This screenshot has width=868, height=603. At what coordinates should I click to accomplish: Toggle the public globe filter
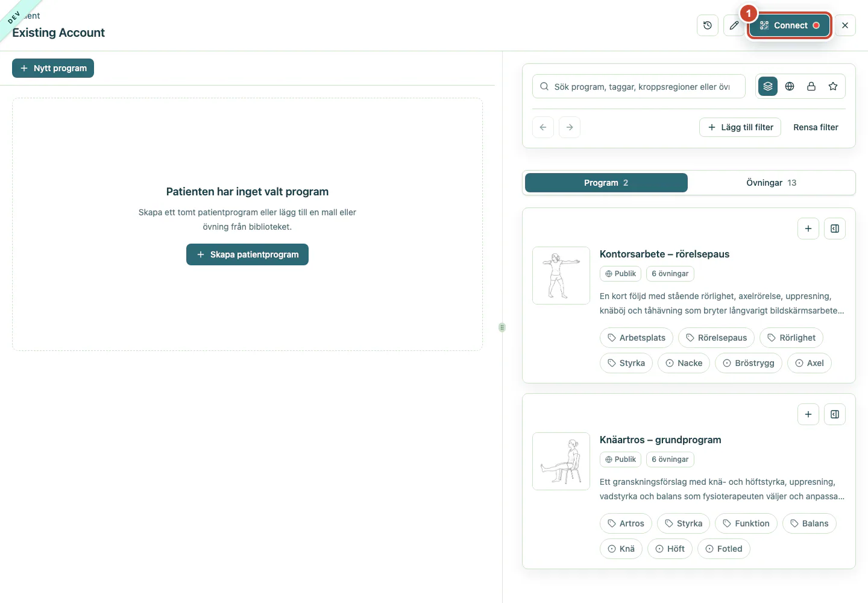[x=790, y=86]
